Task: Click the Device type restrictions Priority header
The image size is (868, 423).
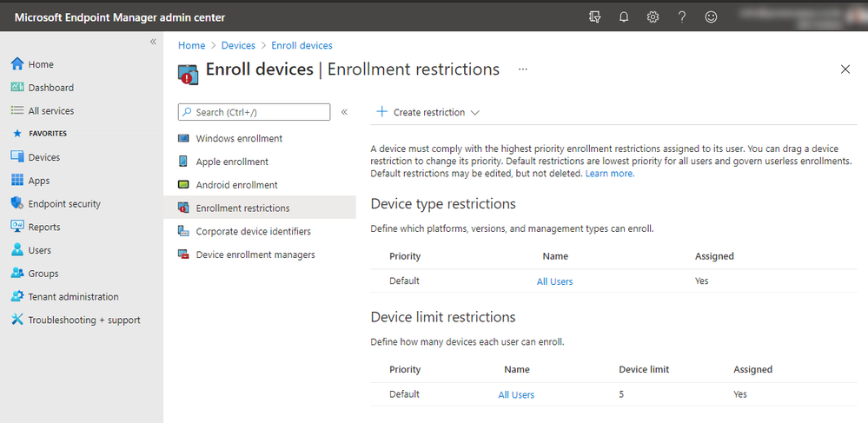Action: (405, 256)
